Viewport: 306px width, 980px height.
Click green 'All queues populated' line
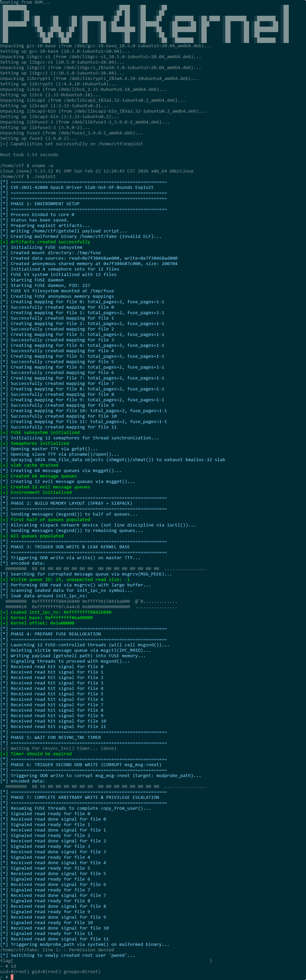click(32, 536)
